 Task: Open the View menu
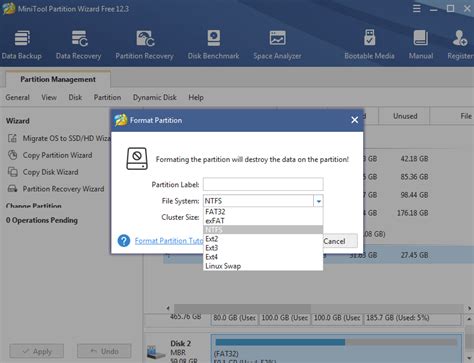49,98
